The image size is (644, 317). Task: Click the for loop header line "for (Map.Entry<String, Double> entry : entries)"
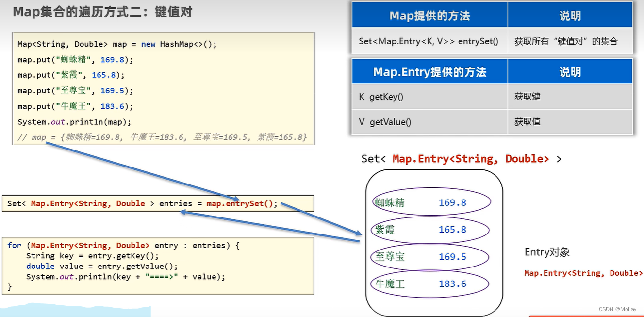(x=124, y=245)
